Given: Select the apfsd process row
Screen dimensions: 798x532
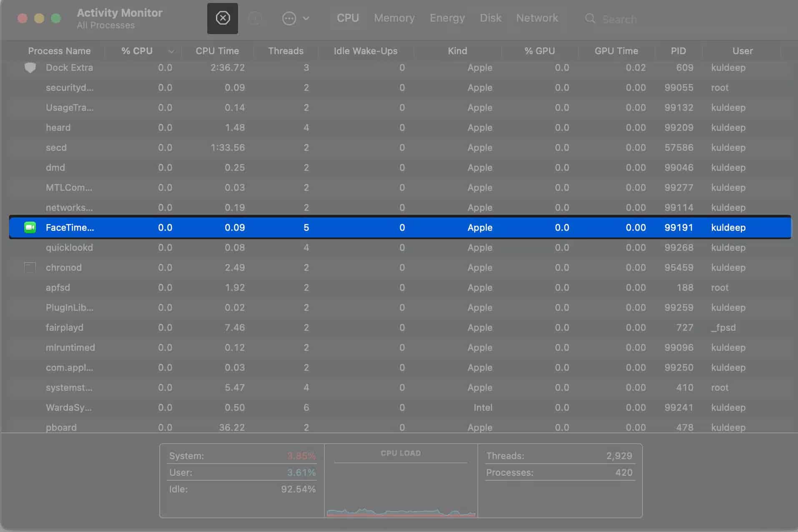Looking at the screenshot, I should 400,287.
